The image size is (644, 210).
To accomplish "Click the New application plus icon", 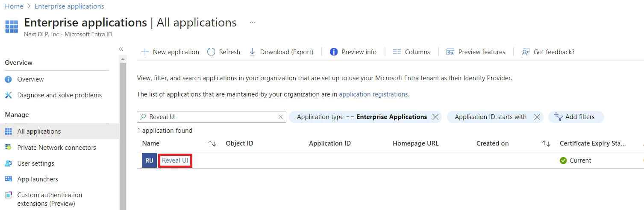I will 145,52.
